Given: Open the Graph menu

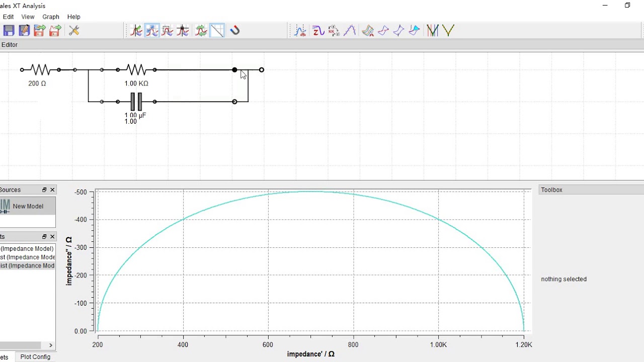Looking at the screenshot, I should click(x=51, y=17).
